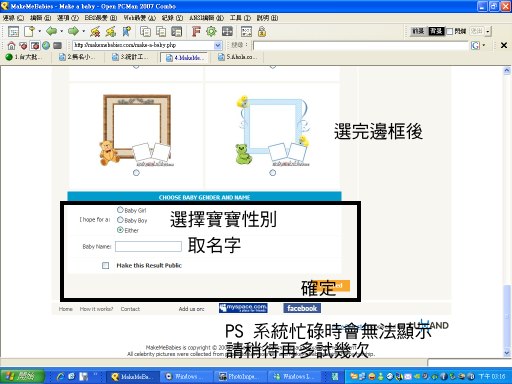Choose the brown teddy bear frame radio
The width and height of the screenshot is (512, 384).
coord(136,173)
